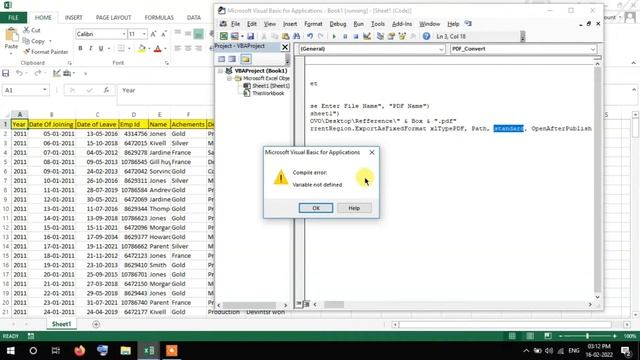
Task: Collapse the Microsoft Excel Objects folder node
Action: point(229,78)
